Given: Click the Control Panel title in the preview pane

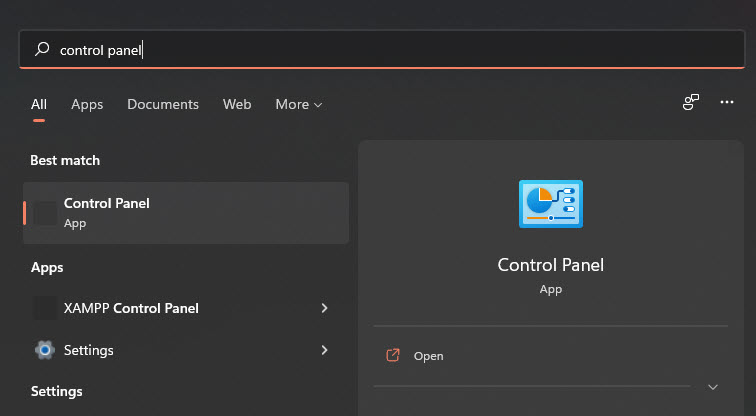Looking at the screenshot, I should [x=551, y=265].
